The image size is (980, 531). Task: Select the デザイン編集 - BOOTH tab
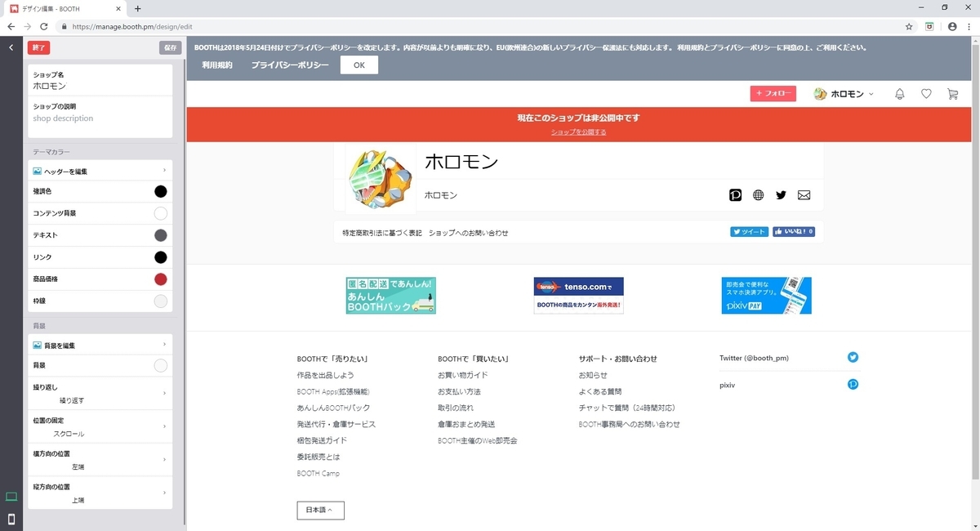[x=66, y=8]
